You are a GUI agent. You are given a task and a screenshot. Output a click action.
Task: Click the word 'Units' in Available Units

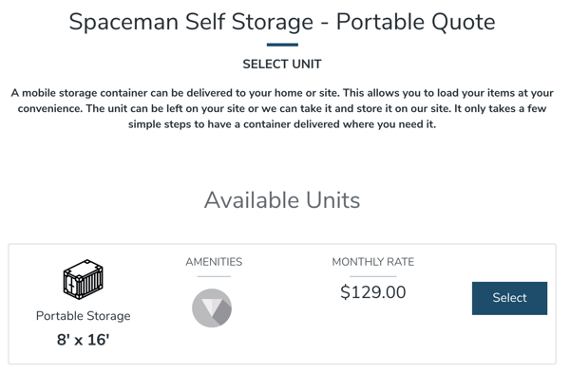click(333, 200)
